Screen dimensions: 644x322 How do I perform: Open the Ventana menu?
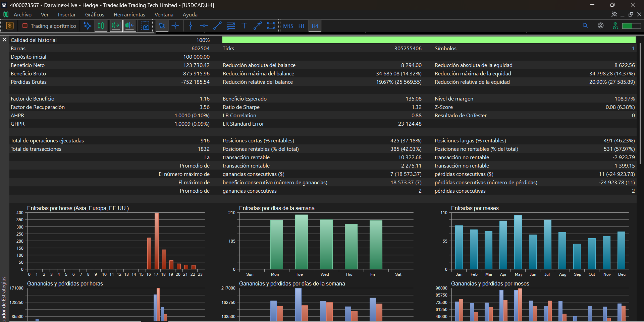[164, 15]
